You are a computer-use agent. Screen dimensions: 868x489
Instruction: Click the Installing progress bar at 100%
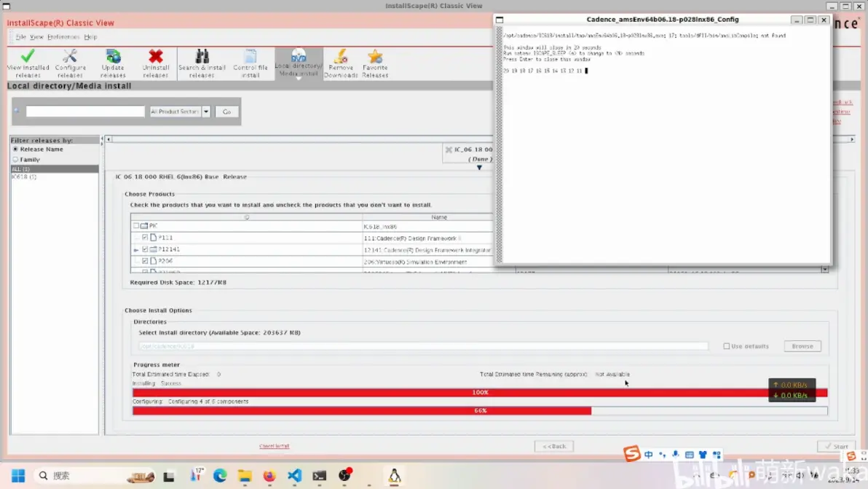click(480, 393)
